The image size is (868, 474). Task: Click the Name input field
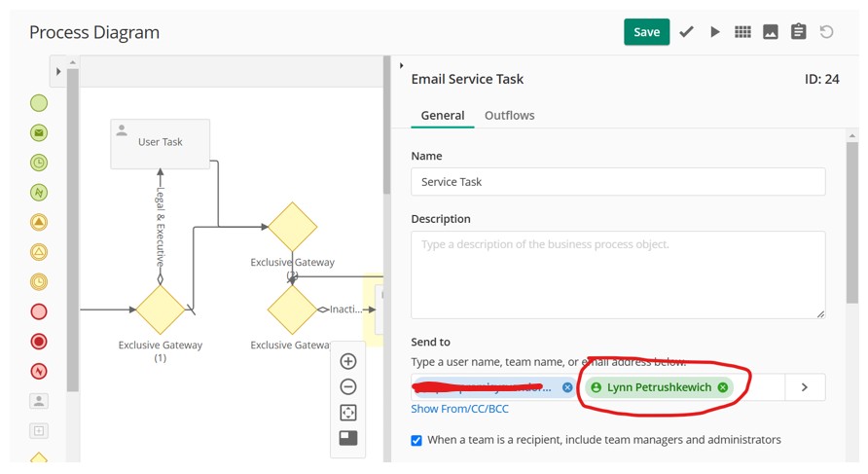[618, 182]
